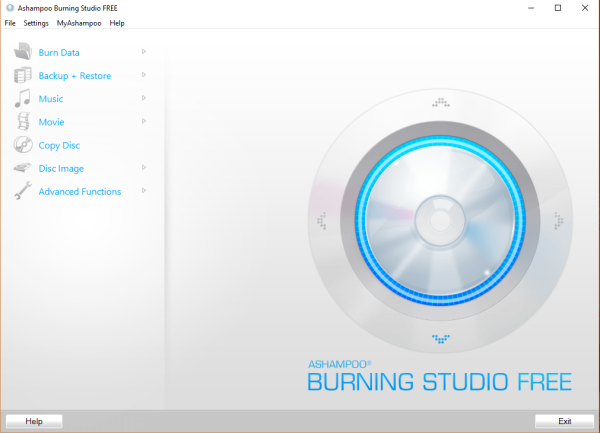Choose the Movie label

(51, 122)
